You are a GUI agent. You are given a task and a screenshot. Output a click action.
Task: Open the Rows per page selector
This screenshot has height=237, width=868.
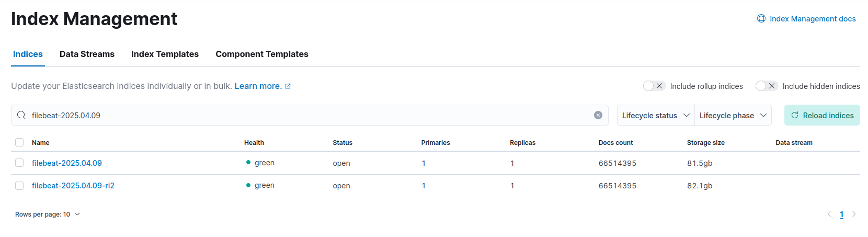(x=48, y=215)
